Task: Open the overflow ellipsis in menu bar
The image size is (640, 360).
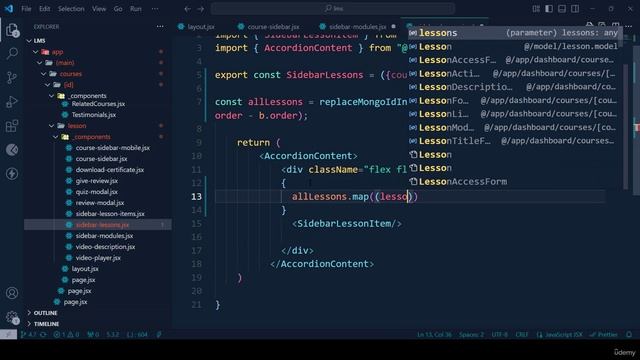Action: pyautogui.click(x=155, y=9)
